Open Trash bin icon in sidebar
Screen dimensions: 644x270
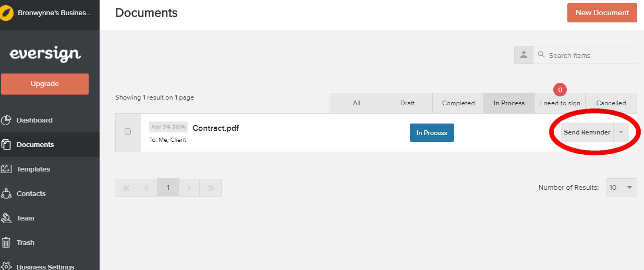click(x=6, y=242)
